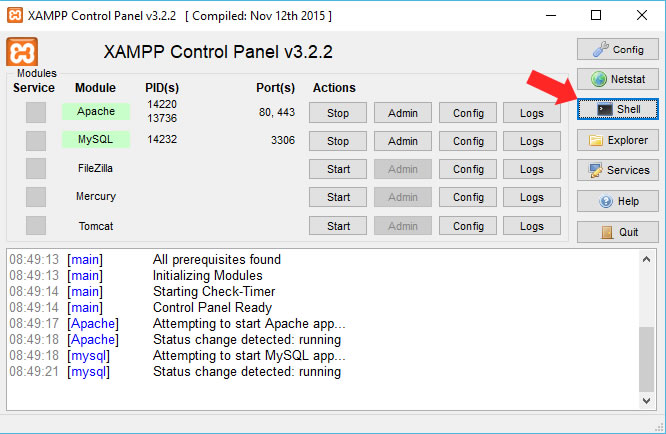Click the log panel scrollbar thumb
The height and width of the screenshot is (434, 666).
(646, 359)
